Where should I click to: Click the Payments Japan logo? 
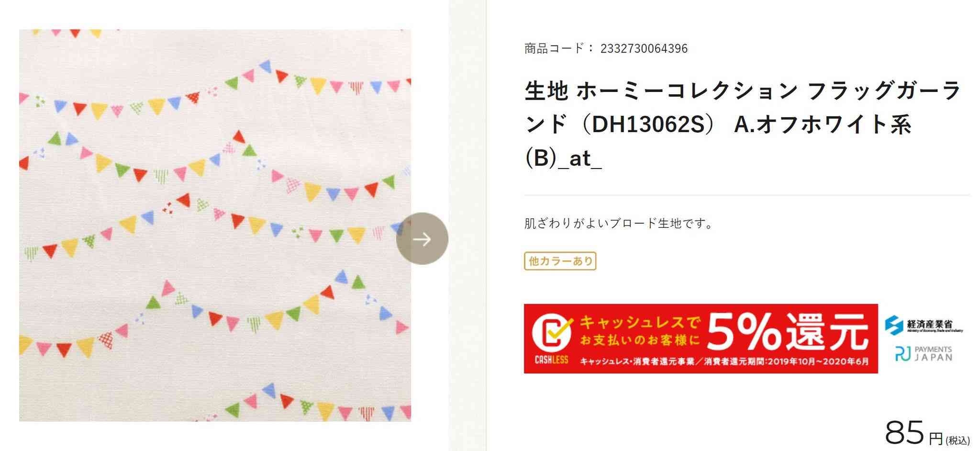pos(924,354)
